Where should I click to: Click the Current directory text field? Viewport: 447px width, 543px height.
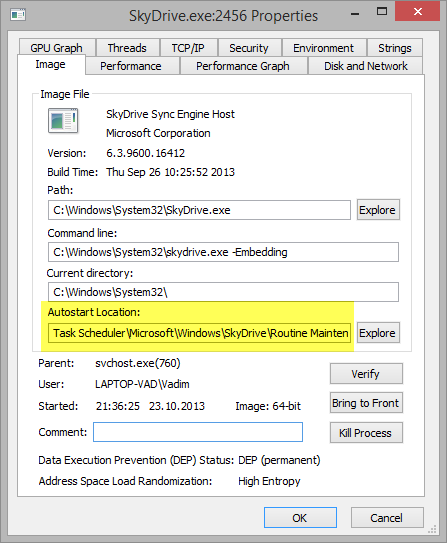coord(223,292)
